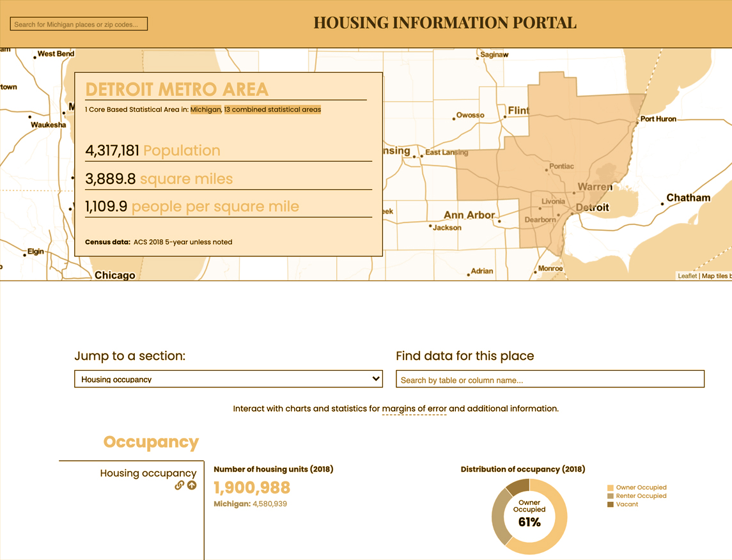Select the Housing occupancy sidebar tab
Image resolution: width=732 pixels, height=560 pixels.
click(x=148, y=473)
